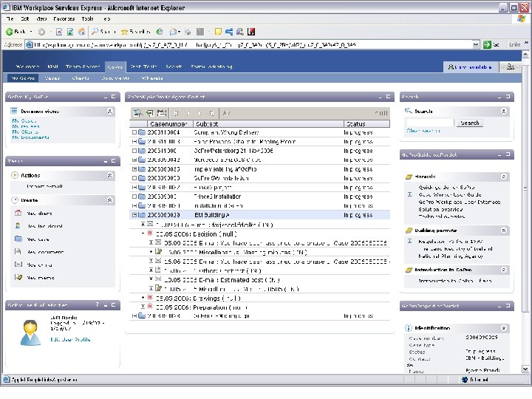Click the New case folder icon
The image size is (532, 399).
[18, 239]
